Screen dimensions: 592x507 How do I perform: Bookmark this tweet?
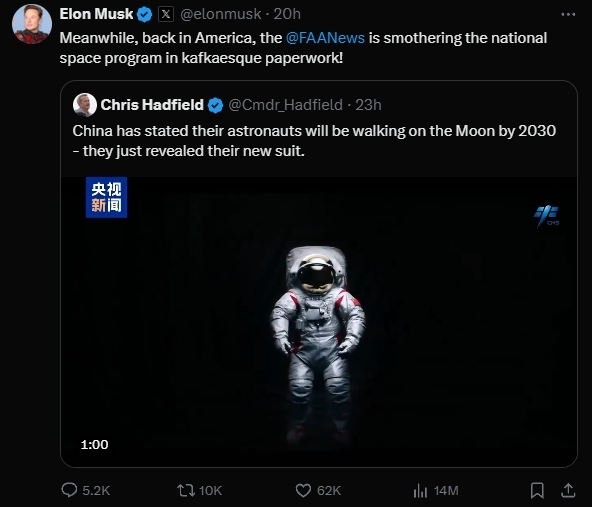537,490
